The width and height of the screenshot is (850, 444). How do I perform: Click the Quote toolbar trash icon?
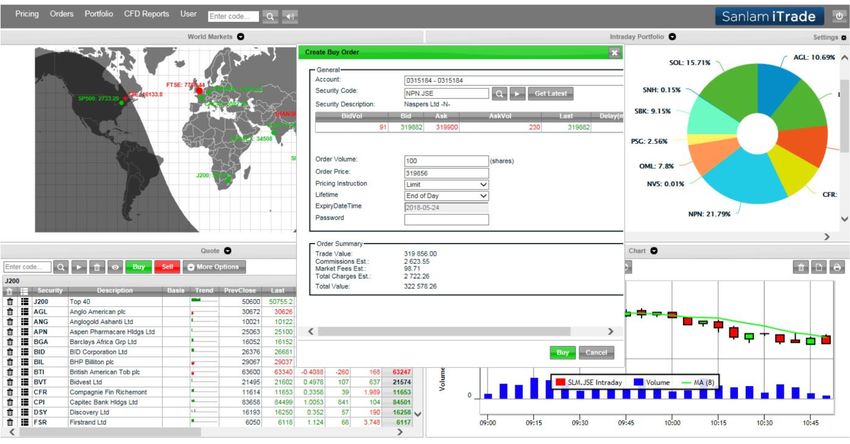click(x=97, y=267)
